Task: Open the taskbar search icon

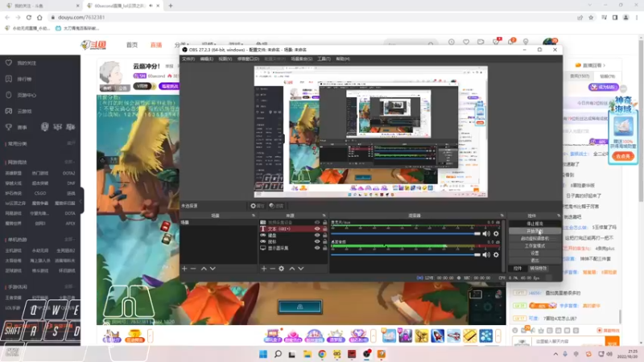Action: (278, 354)
